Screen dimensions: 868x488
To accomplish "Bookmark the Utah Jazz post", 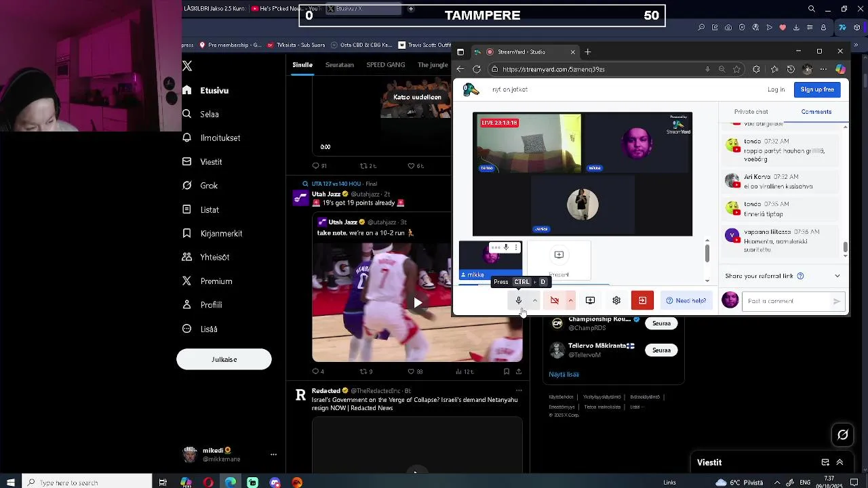I will point(507,371).
